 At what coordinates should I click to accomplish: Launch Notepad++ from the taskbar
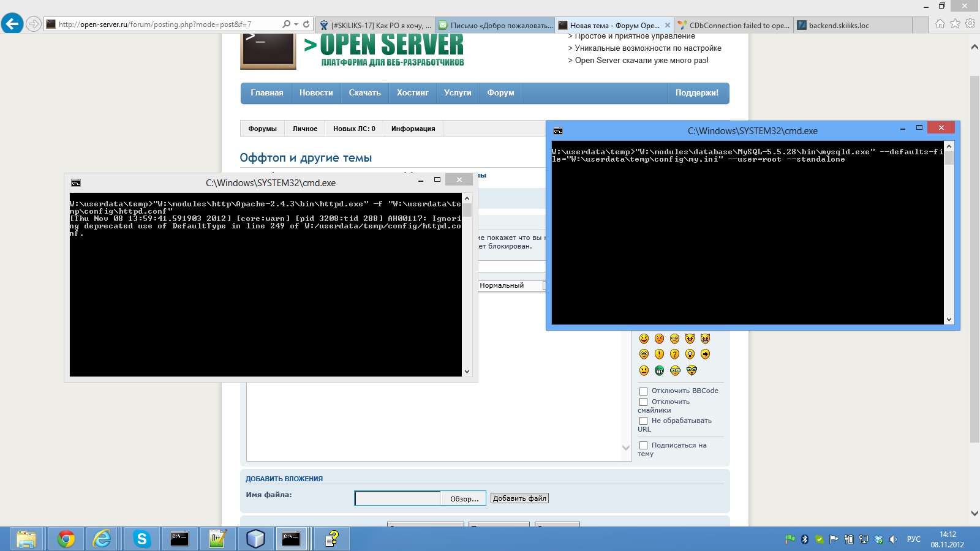(x=217, y=539)
